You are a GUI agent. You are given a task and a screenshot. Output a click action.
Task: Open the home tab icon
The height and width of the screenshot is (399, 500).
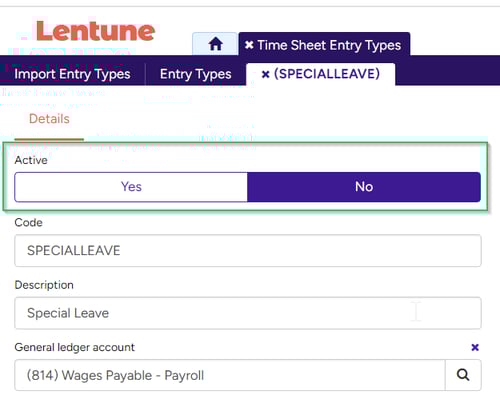click(x=215, y=44)
